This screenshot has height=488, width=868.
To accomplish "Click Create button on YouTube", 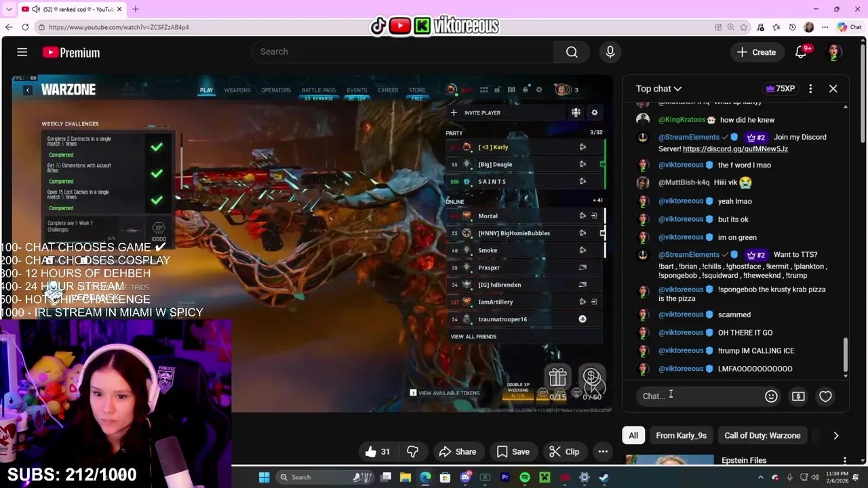I will [756, 52].
